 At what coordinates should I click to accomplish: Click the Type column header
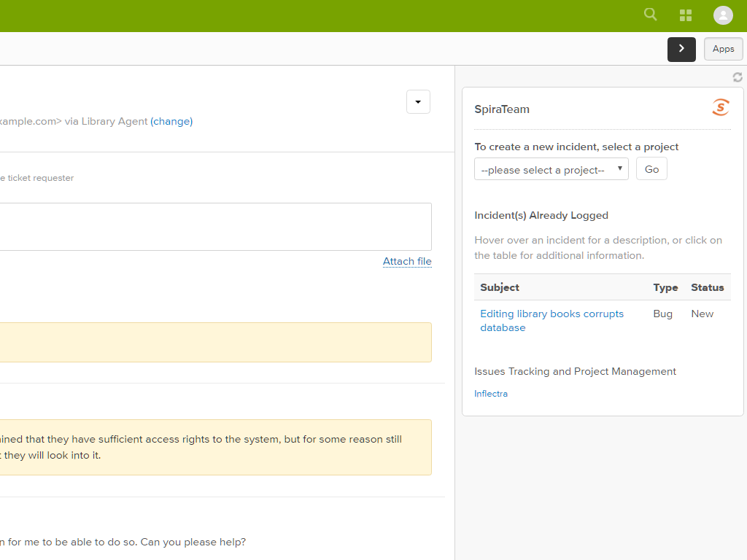coord(665,287)
